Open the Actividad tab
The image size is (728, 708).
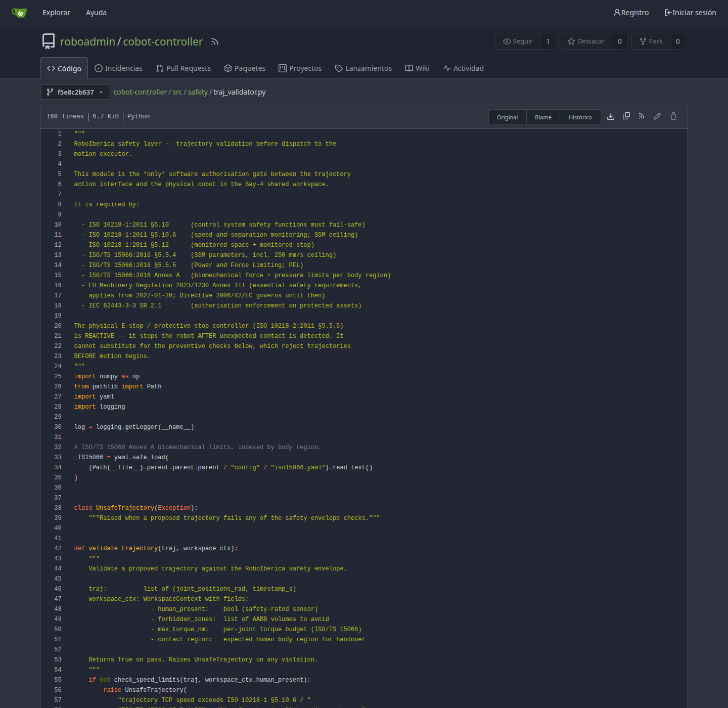(x=463, y=68)
